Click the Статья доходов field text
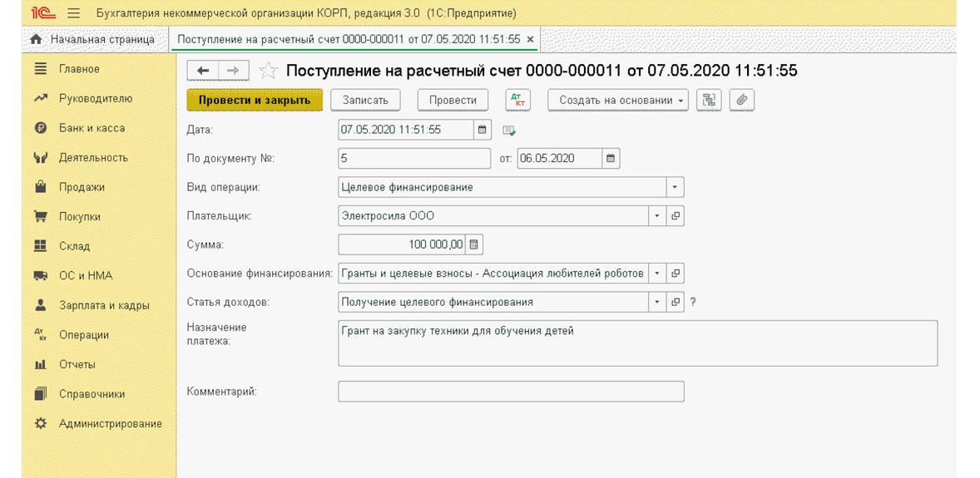This screenshot has width=980, height=478. pos(494,302)
